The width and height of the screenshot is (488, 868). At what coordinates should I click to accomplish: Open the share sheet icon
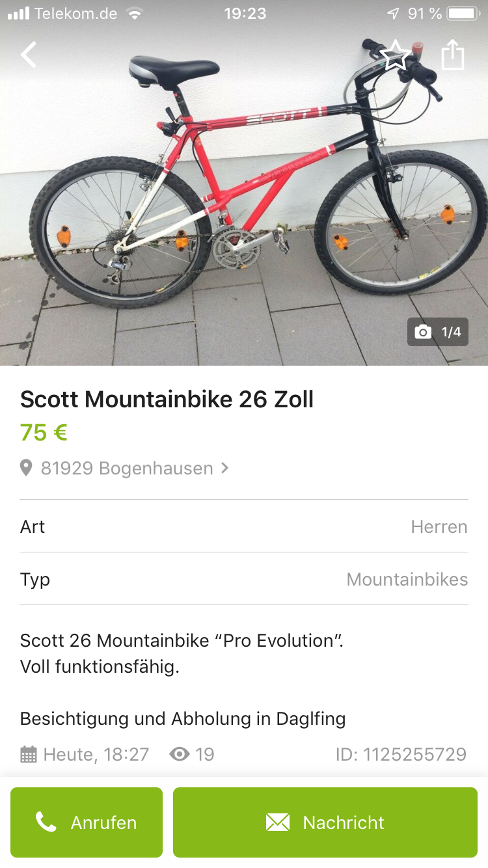pos(453,55)
